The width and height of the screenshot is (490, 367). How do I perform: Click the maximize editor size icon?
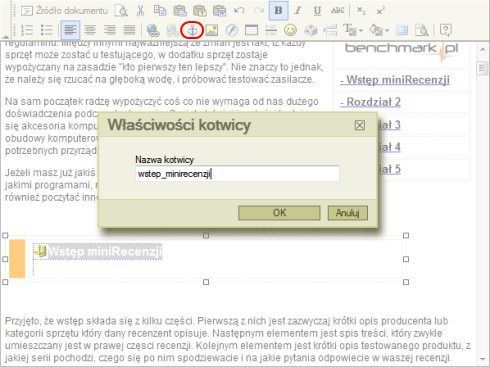coord(402,30)
